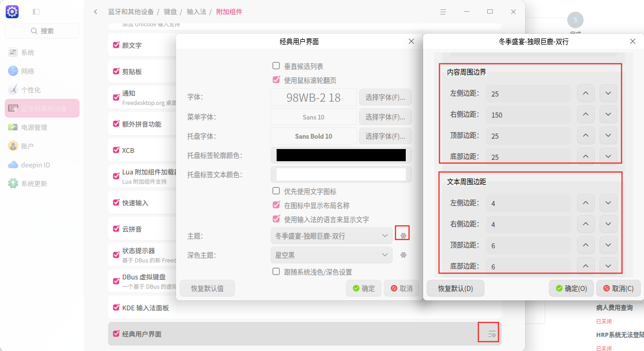Open the 深色主题 dropdown
Screen dimensions: 644x351
click(x=331, y=255)
